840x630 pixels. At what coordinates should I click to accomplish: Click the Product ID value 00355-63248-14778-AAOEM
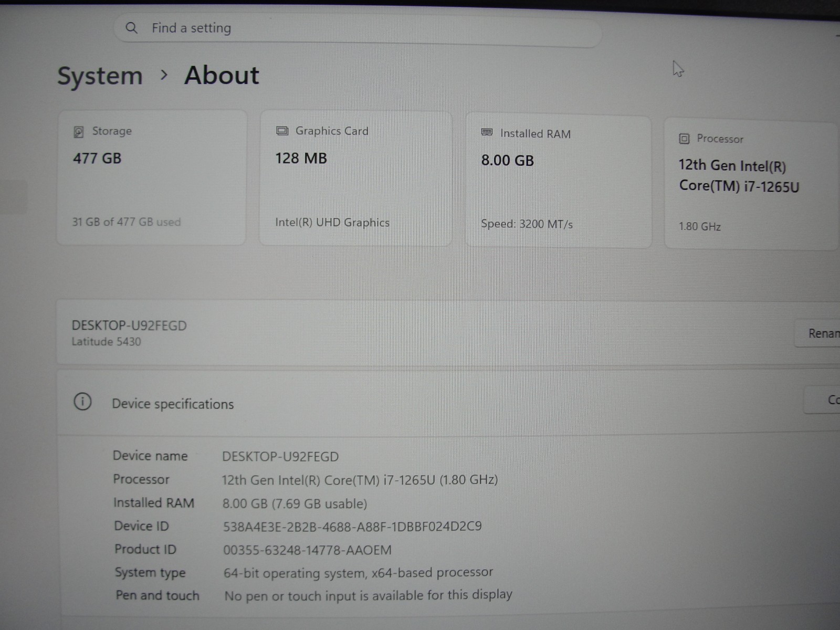tap(308, 550)
